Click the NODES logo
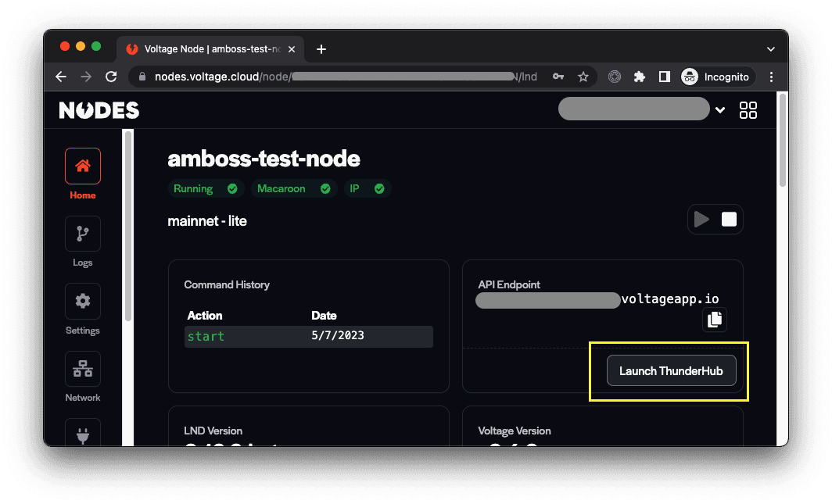 [99, 110]
